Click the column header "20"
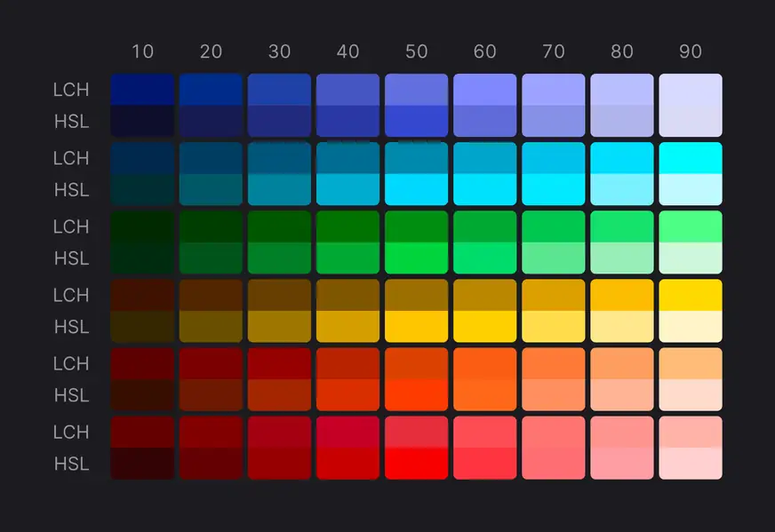Screen dimensions: 775x532 click(x=211, y=52)
